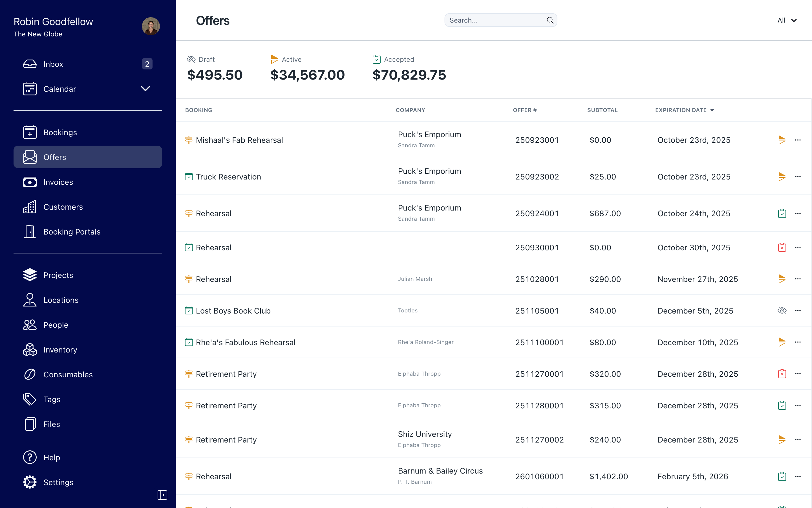Click declined status icon for offer 250930001
Screen dimensions: 812x508
[x=782, y=247]
